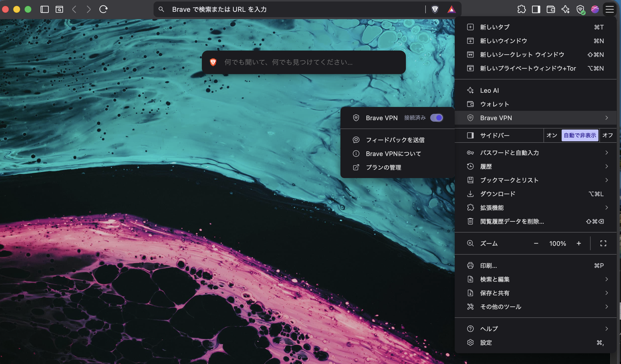Expand その他のツール submenu
621x364 pixels.
point(607,307)
